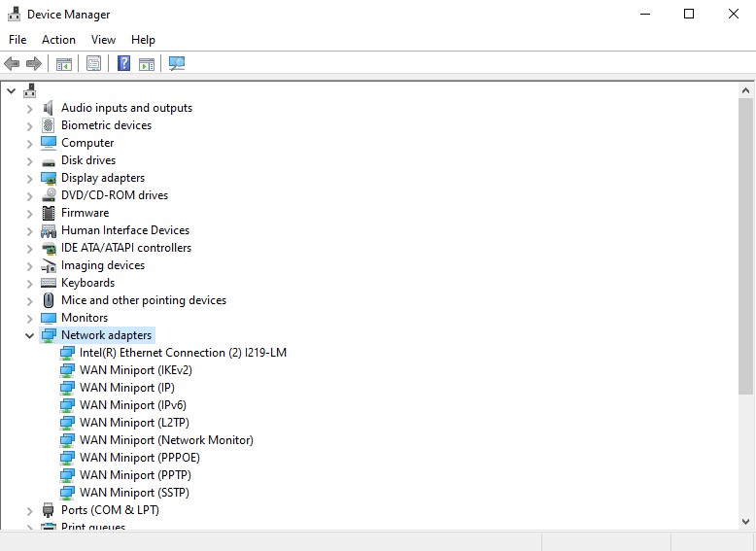Click the scrollbar down arrow
This screenshot has height=551, width=756.
(x=745, y=522)
